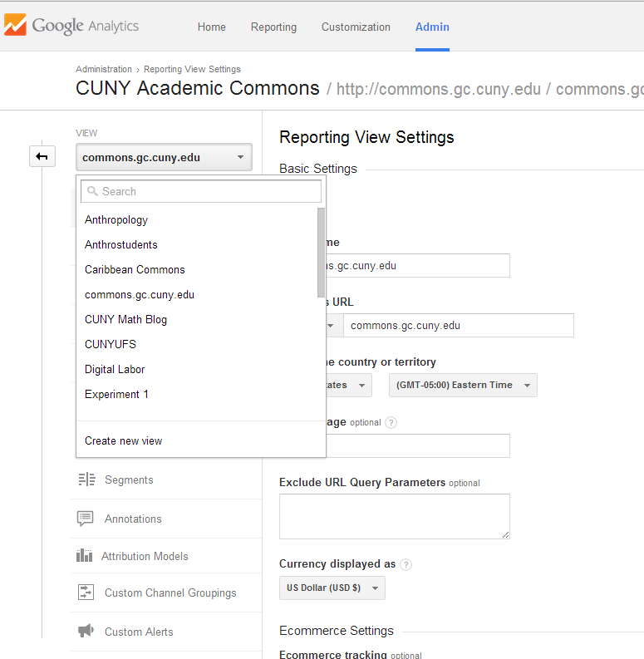Click the Administration breadcrumb link
This screenshot has width=644, height=659.
tap(103, 69)
